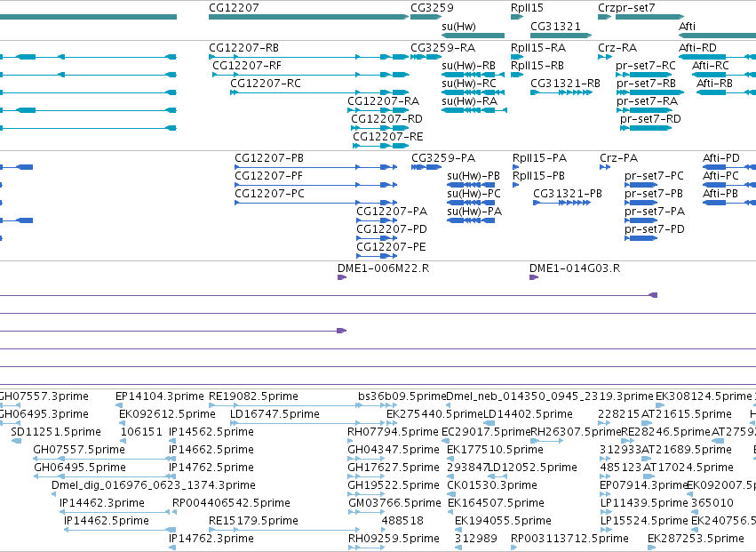Select EST GM03766.5prime
Image resolution: width=756 pixels, height=552 pixels.
[394, 503]
